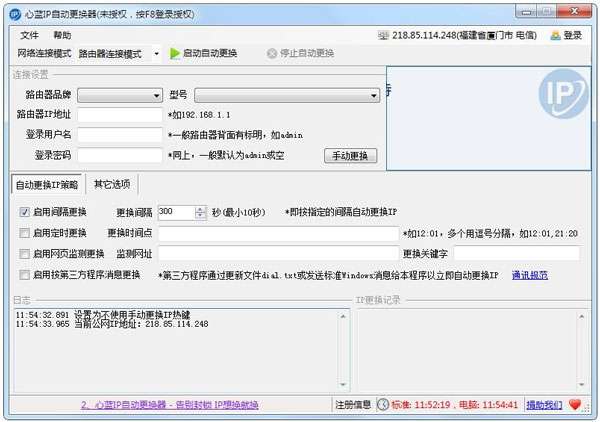The width and height of the screenshot is (600, 422).
Task: Open the 网络连接模式 dropdown
Action: (x=119, y=54)
